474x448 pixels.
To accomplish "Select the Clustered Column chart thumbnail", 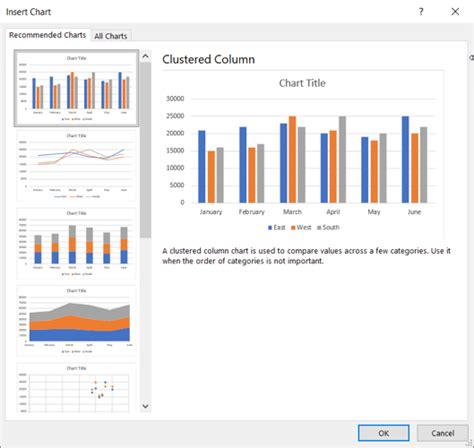I will click(x=76, y=88).
